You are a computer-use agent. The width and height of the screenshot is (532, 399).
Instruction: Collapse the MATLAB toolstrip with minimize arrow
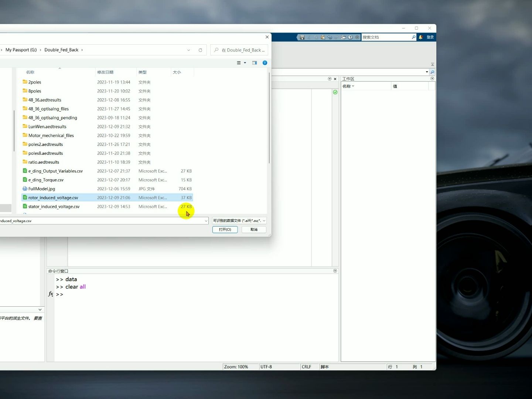tap(432, 64)
